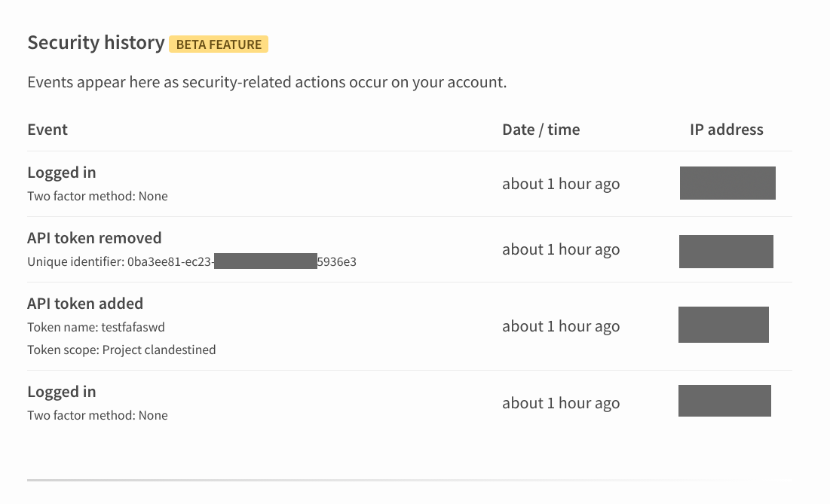Select the Date / time column header

tap(541, 130)
